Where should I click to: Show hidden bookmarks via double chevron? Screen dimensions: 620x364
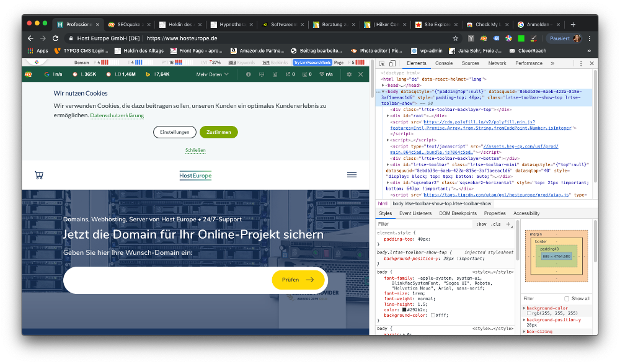pos(589,51)
